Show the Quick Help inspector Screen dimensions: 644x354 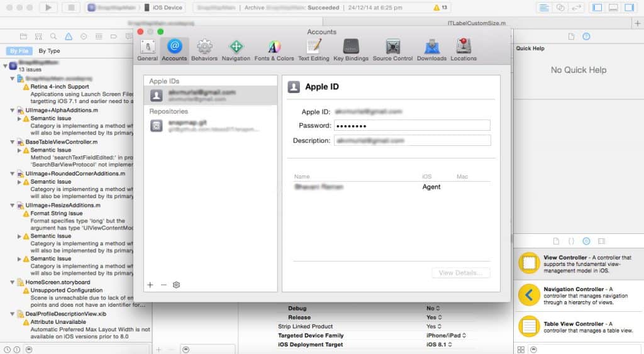click(586, 36)
